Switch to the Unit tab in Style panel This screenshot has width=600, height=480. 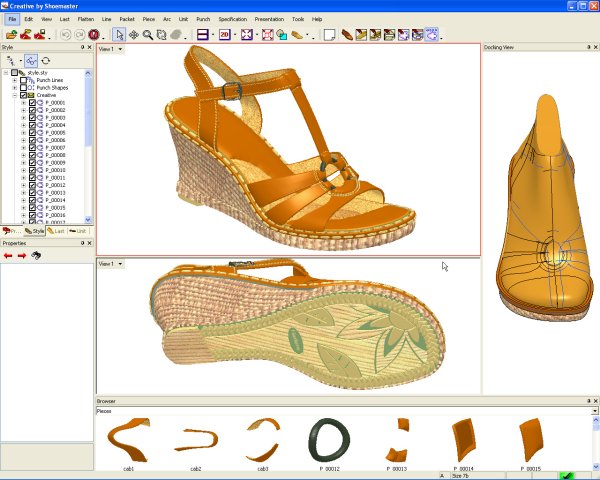[78, 231]
